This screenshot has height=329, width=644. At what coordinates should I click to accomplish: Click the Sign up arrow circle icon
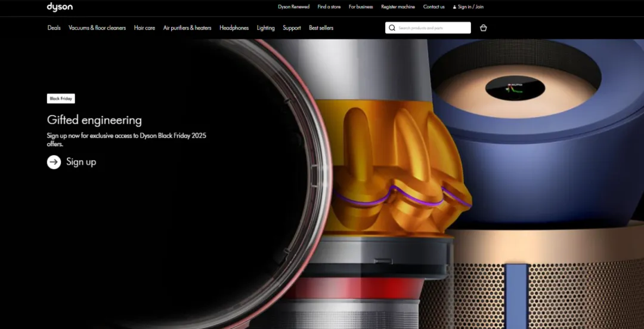54,162
